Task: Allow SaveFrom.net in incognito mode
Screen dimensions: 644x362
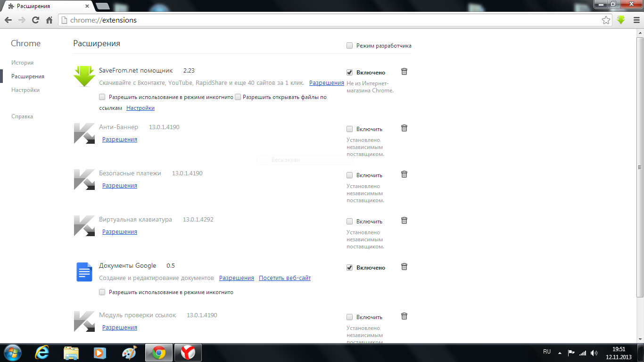Action: [x=102, y=97]
